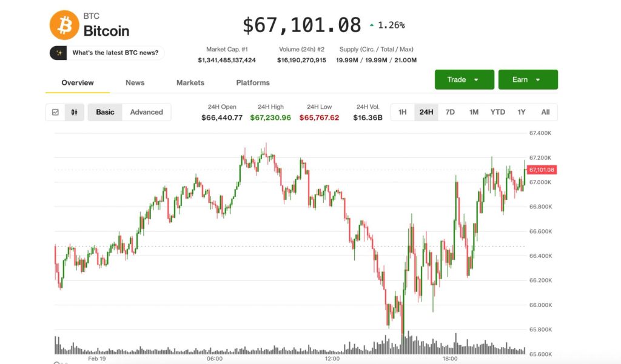Switch to the Markets tab
The image size is (621, 364).
point(190,82)
